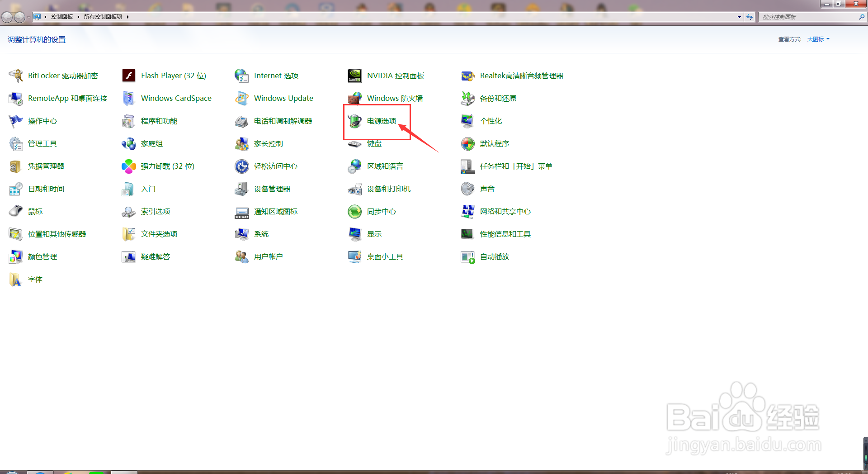Open RemoteApp 和桌面连接 icon
This screenshot has width=868, height=474.
16,98
